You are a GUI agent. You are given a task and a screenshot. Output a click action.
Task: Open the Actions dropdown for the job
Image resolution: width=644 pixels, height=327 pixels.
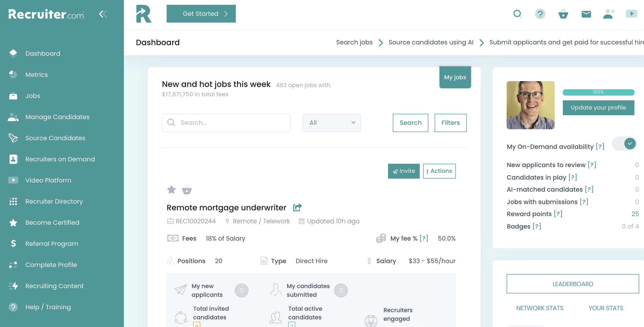point(439,171)
